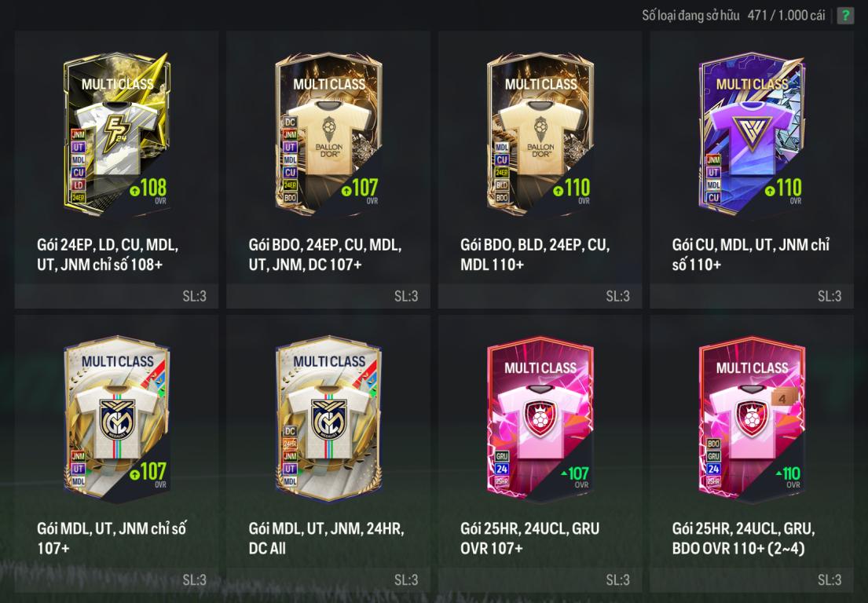Viewport: 868px width, 603px height.
Task: Select the EP24 jersey card pack
Action: click(x=117, y=133)
